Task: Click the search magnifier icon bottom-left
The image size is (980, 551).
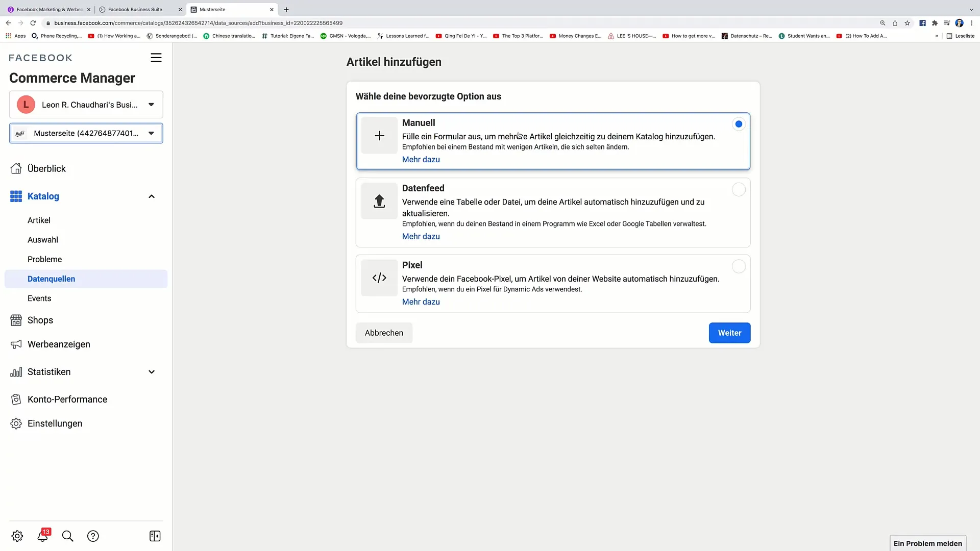Action: 67,537
